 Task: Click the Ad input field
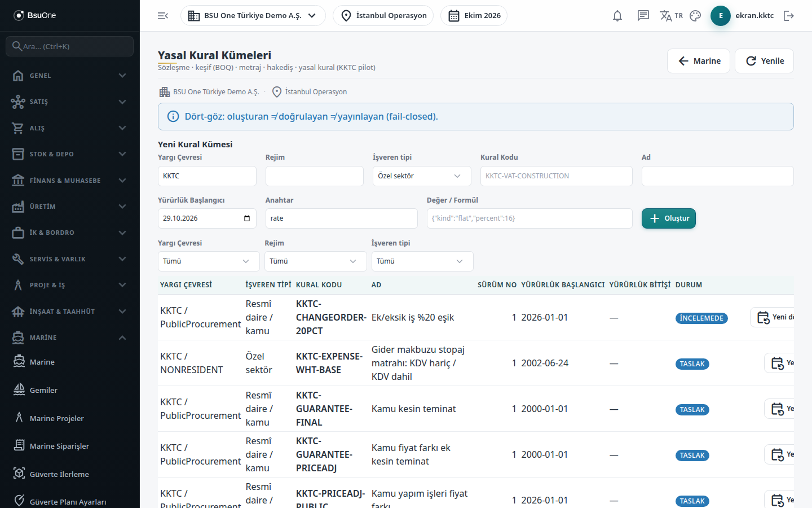(x=718, y=176)
